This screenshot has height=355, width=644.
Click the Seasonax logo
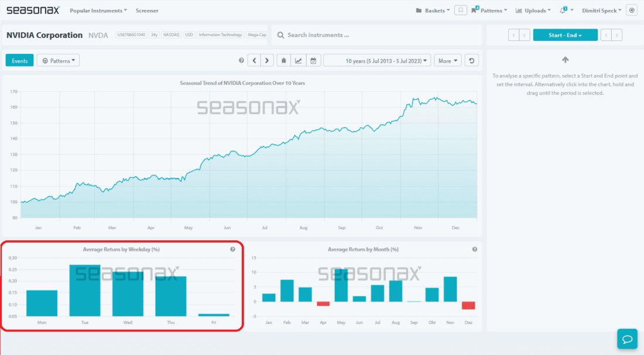point(33,11)
